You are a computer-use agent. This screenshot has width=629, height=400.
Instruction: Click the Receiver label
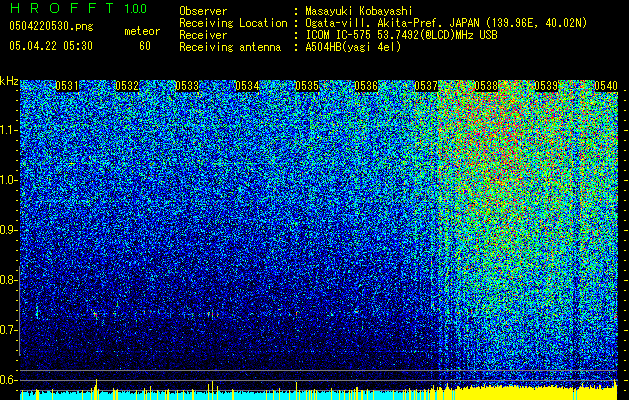coord(203,35)
